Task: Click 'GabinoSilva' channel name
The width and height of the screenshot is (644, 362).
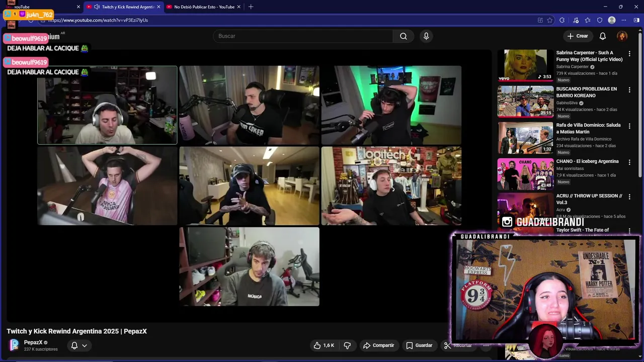Action: 567,103
